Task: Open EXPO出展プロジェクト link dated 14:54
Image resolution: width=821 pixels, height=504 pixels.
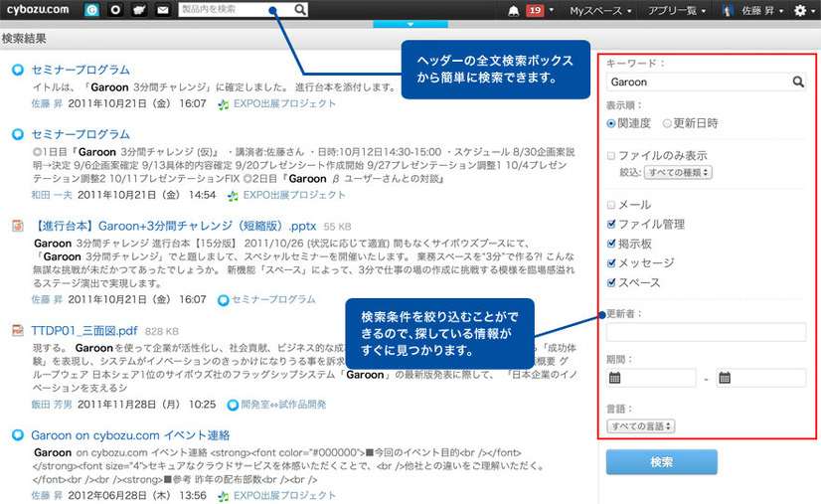Action: coord(294,195)
